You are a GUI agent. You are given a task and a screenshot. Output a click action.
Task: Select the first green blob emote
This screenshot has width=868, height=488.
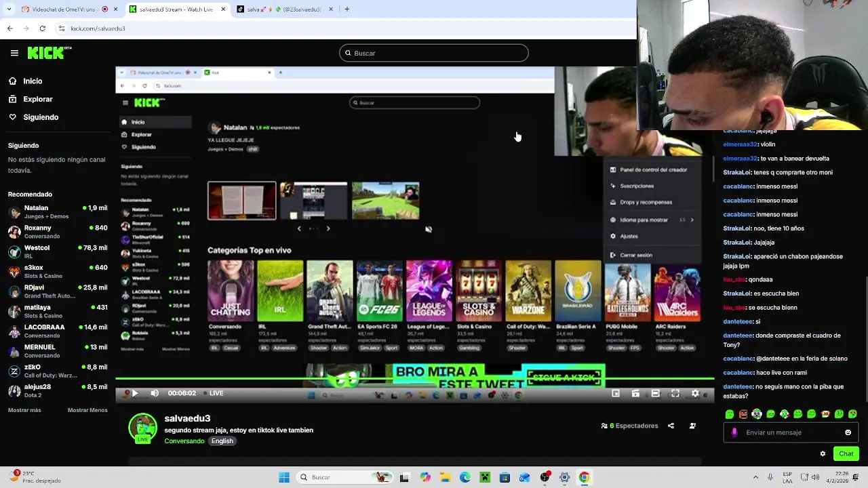(x=730, y=414)
